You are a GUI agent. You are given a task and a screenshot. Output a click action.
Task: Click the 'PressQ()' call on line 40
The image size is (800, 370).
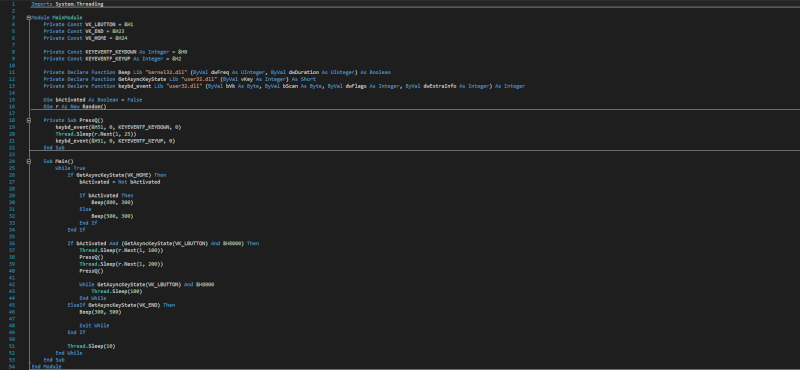91,271
